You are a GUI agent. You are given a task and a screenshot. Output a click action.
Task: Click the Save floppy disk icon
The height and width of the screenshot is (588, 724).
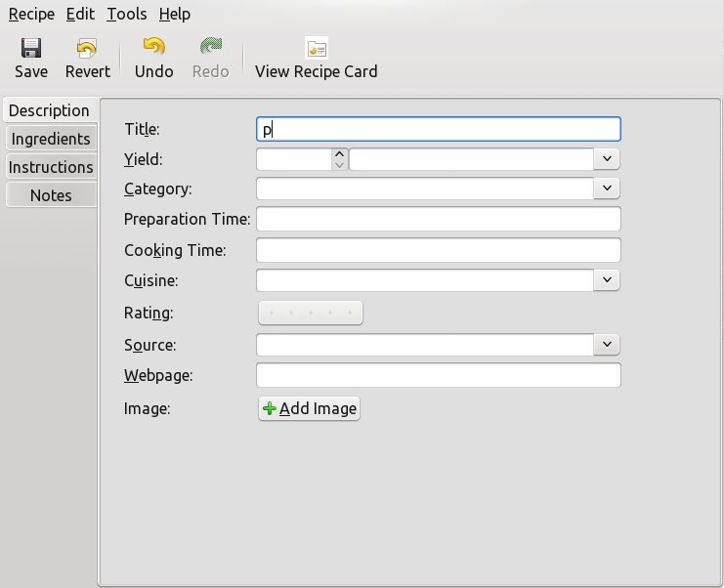[31, 48]
